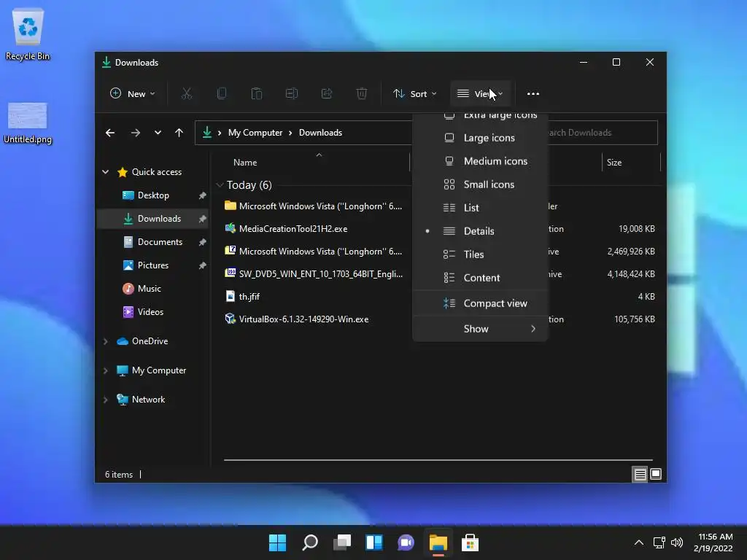The width and height of the screenshot is (747, 560).
Task: Open the See more three-dots menu
Action: click(533, 94)
